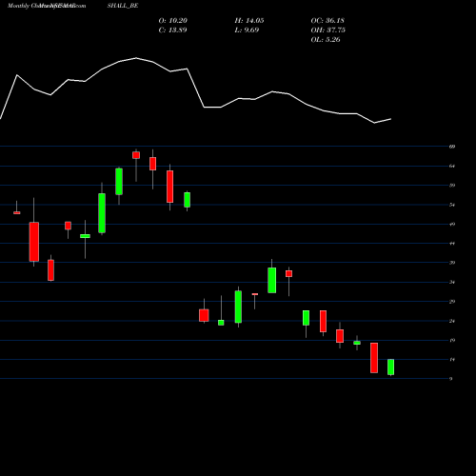The width and height of the screenshot is (476, 476).
Task: Click the 24 price axis label
Action: tap(452, 321)
